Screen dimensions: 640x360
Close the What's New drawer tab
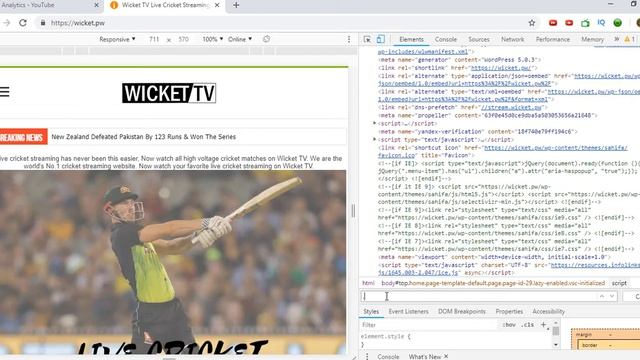pos(446,356)
